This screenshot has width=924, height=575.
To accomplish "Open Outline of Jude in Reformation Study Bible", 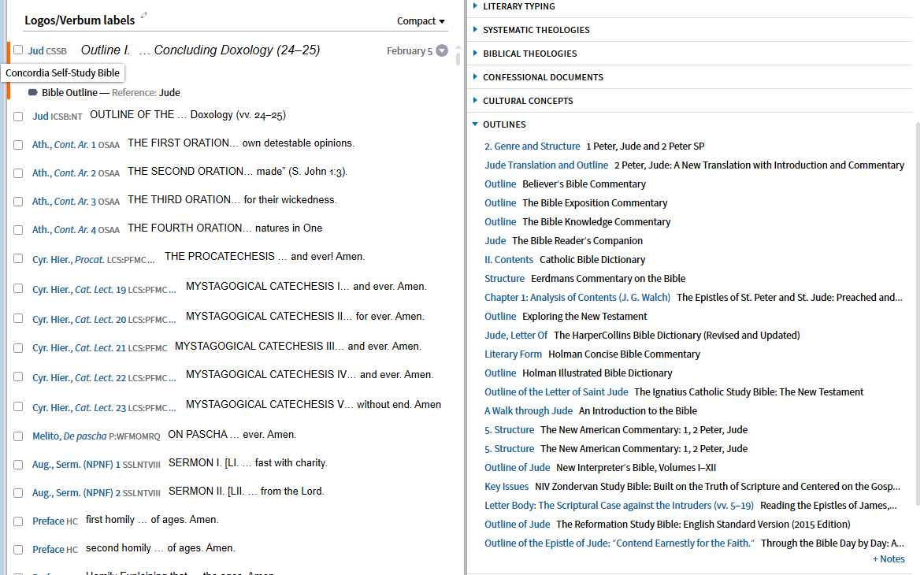I will tap(517, 524).
